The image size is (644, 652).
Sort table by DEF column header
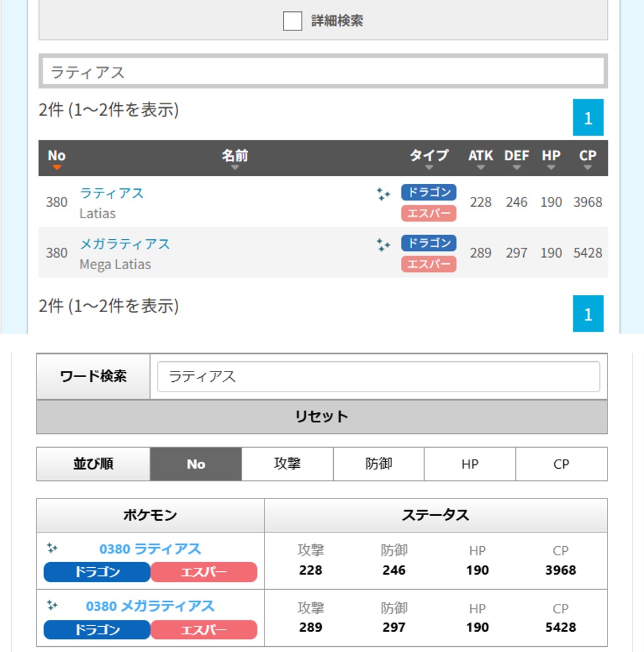point(516,157)
